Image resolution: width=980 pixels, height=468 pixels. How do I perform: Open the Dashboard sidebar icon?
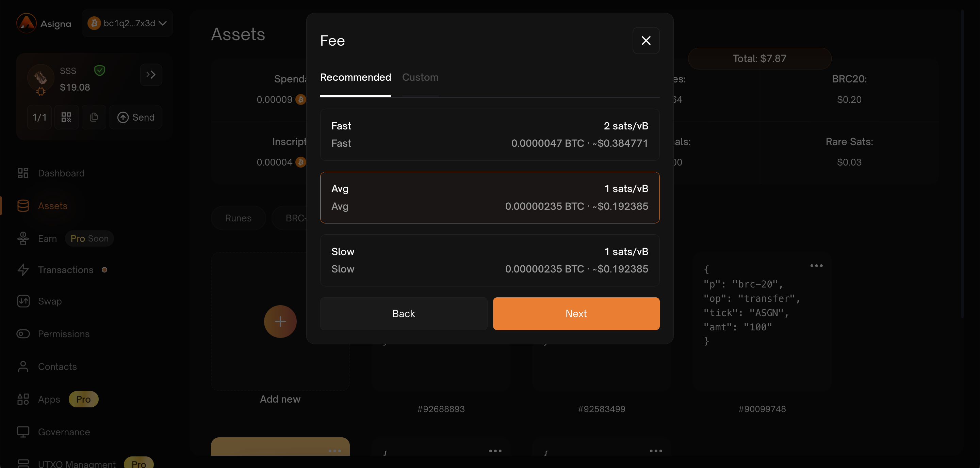pyautogui.click(x=23, y=173)
